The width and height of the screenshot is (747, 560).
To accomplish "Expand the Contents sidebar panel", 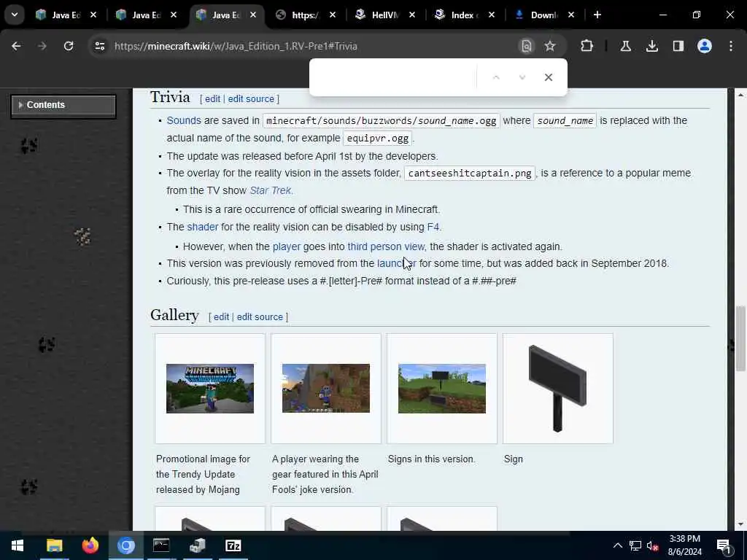I will coord(63,105).
